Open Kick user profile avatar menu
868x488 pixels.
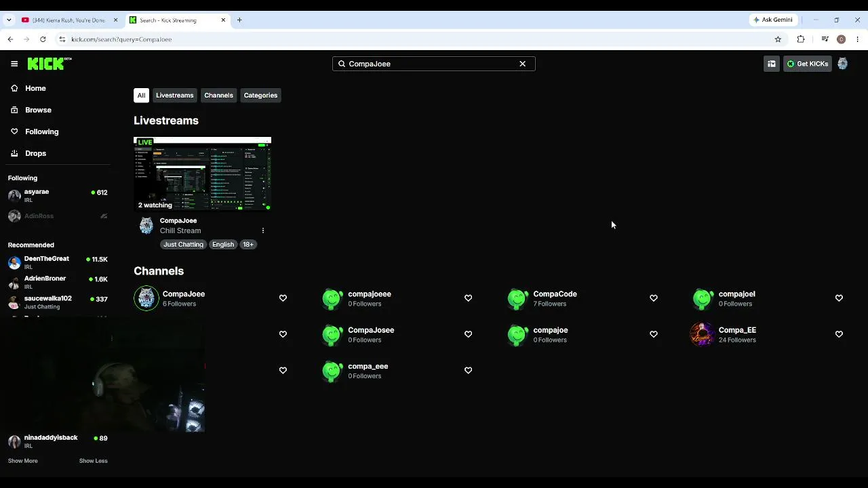(x=842, y=64)
